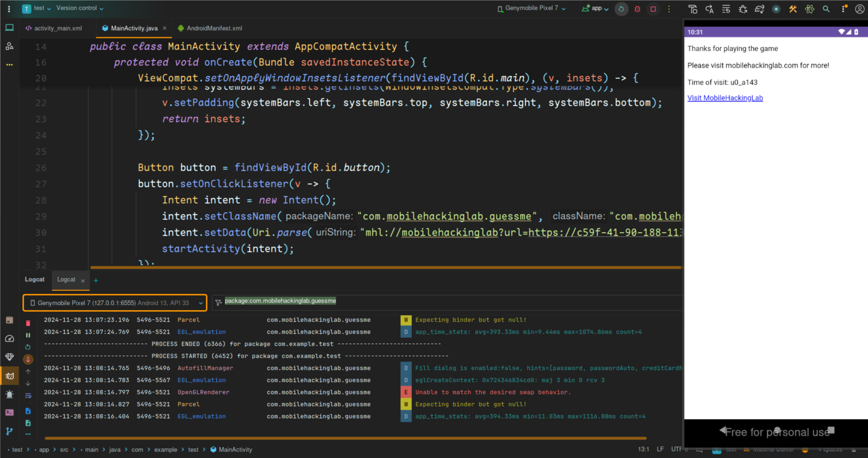Viewport: 868px width, 458px height.
Task: Switch to AndroidManifest.xml tab
Action: [210, 28]
